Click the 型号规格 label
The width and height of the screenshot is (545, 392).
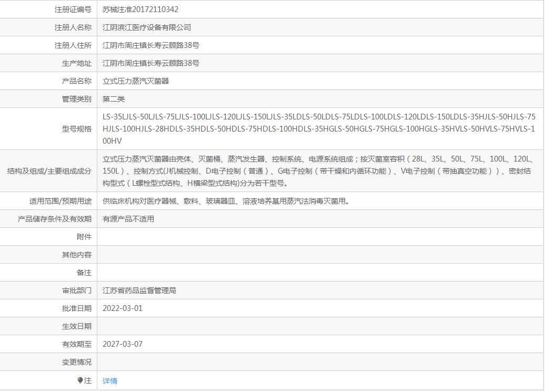click(77, 129)
